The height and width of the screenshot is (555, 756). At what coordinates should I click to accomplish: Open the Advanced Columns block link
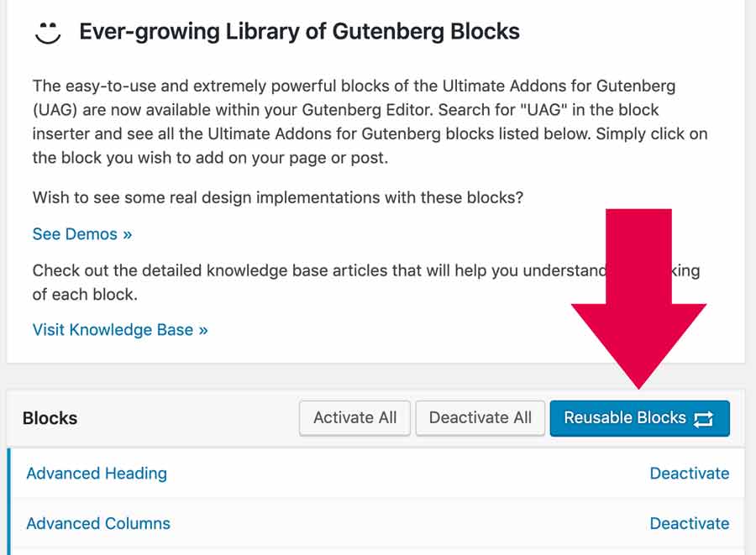(x=98, y=523)
